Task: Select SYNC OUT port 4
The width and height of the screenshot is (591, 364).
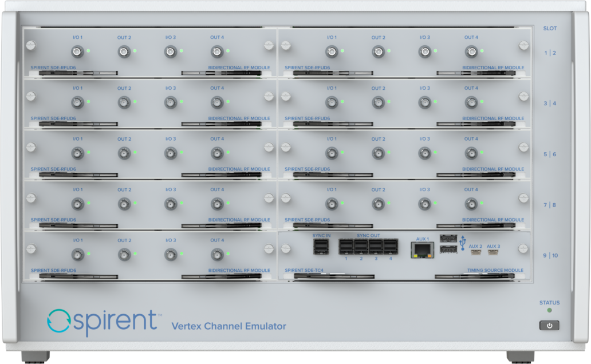Action: [x=391, y=247]
